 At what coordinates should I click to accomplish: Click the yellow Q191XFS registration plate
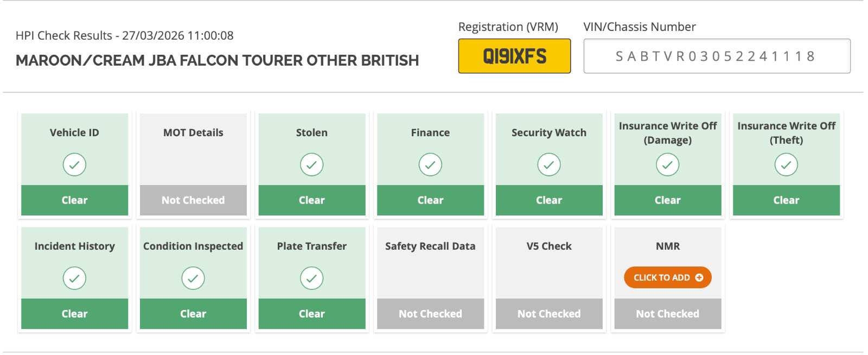coord(514,56)
